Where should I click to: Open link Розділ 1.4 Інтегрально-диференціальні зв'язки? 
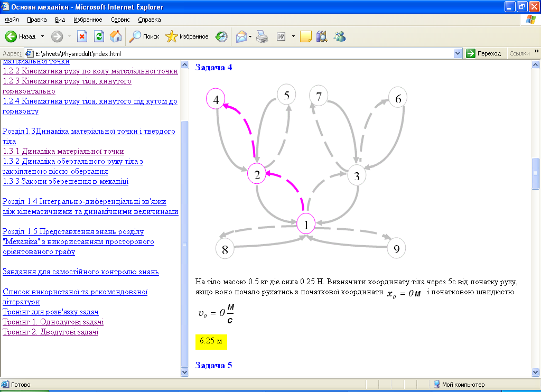coord(90,207)
